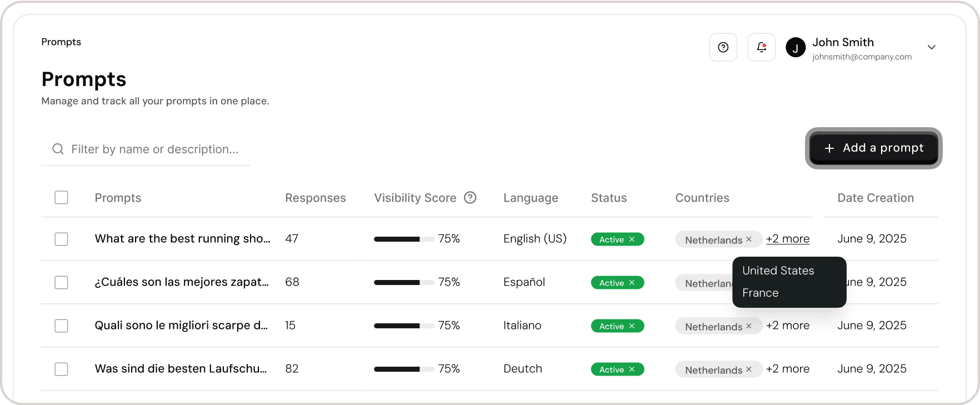
Task: Open the notifications bell
Action: point(761,47)
